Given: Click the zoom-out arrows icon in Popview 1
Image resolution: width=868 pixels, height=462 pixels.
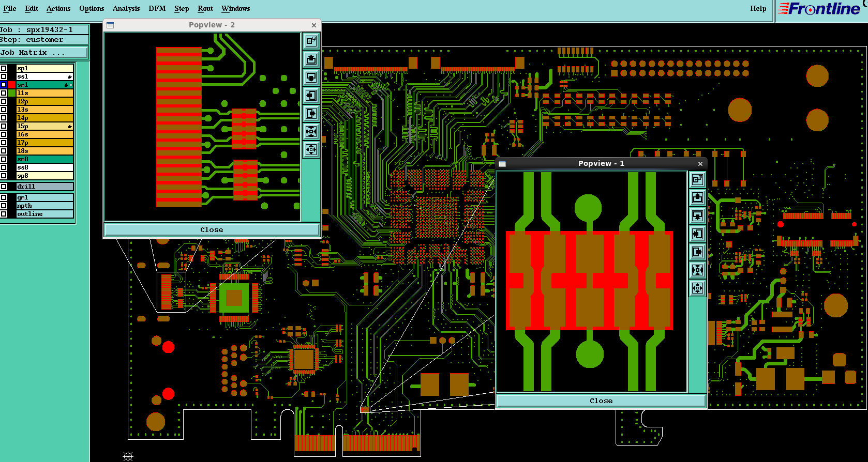Looking at the screenshot, I should pos(697,288).
